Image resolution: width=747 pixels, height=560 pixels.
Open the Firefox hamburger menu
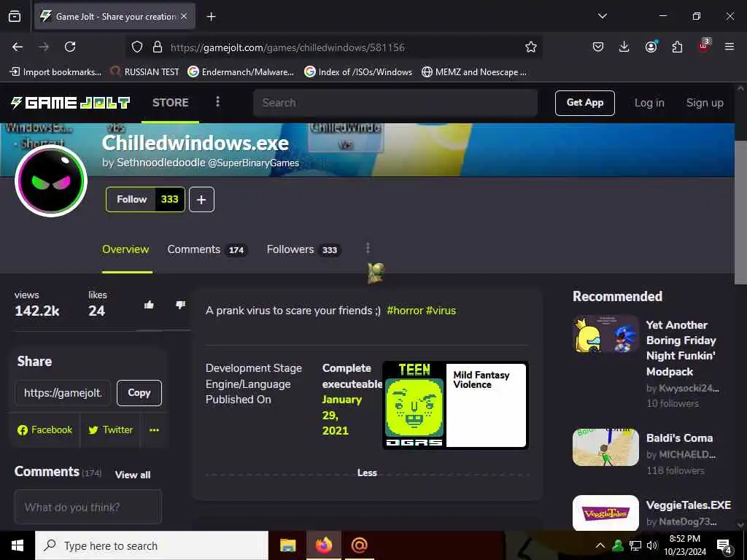tap(729, 47)
